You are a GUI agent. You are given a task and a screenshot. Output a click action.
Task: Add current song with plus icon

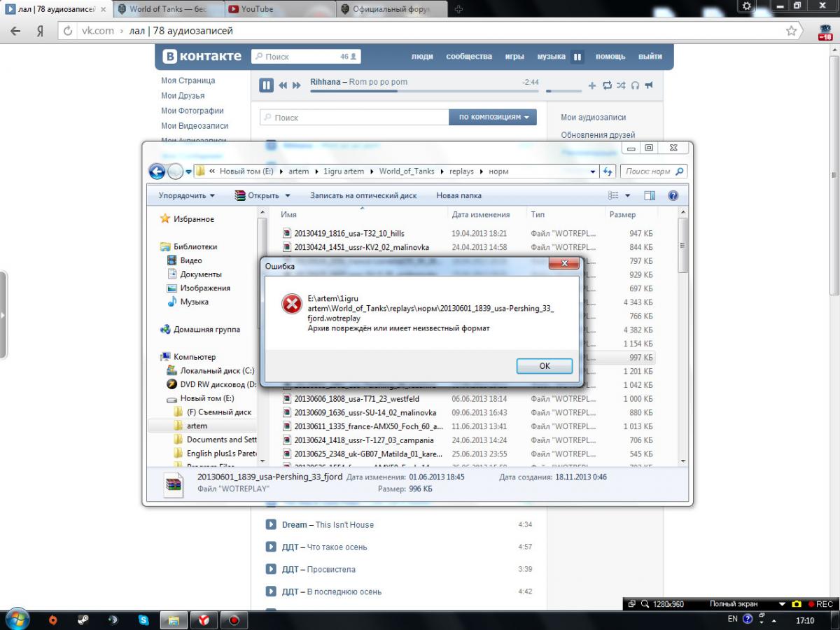[x=591, y=85]
